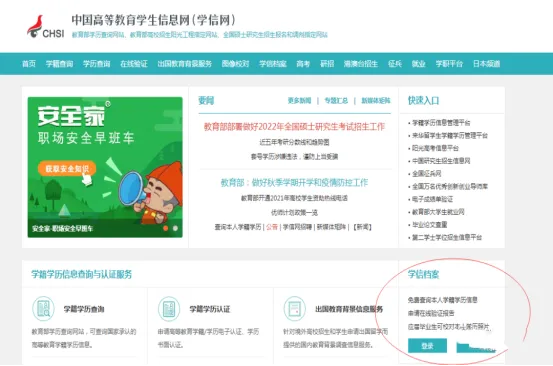Image resolution: width=553 pixels, height=366 pixels.
Task: Click the 学信网招聘 link
Action: [x=297, y=227]
